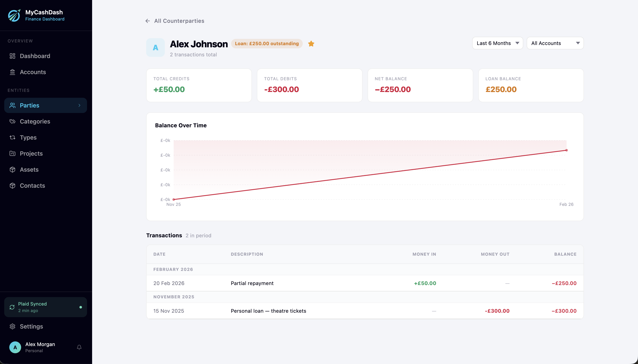The height and width of the screenshot is (364, 638).
Task: Open the Dashboard via its grid icon
Action: coord(13,56)
